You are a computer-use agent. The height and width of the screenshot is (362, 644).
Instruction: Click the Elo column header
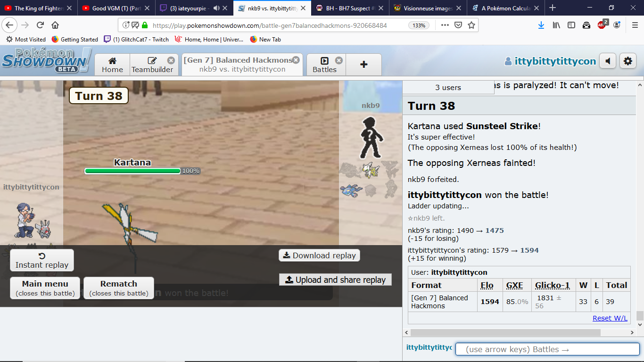pos(487,285)
